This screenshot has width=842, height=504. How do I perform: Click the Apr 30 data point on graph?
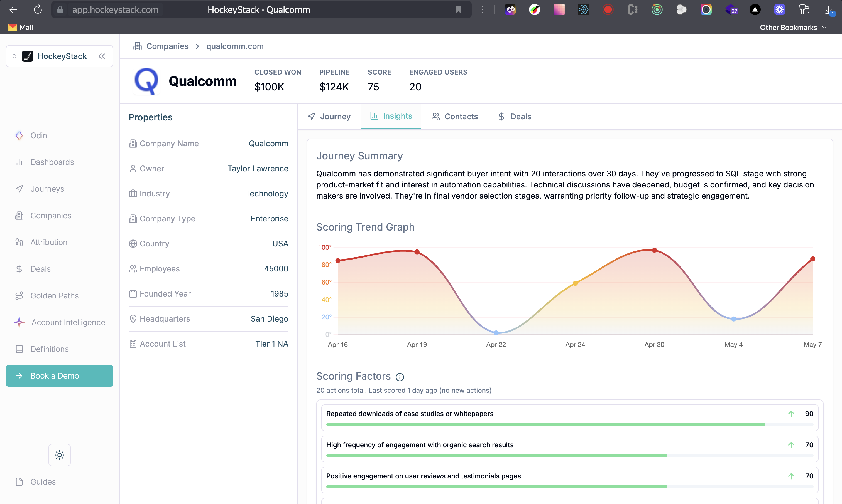pyautogui.click(x=654, y=250)
